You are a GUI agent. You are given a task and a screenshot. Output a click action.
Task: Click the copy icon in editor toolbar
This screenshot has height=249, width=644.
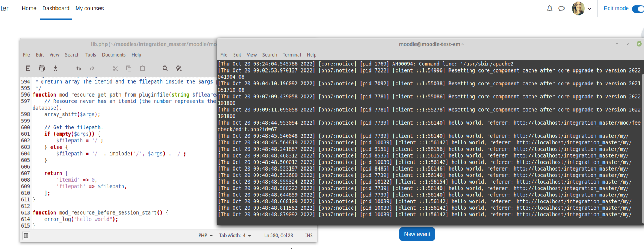129,68
